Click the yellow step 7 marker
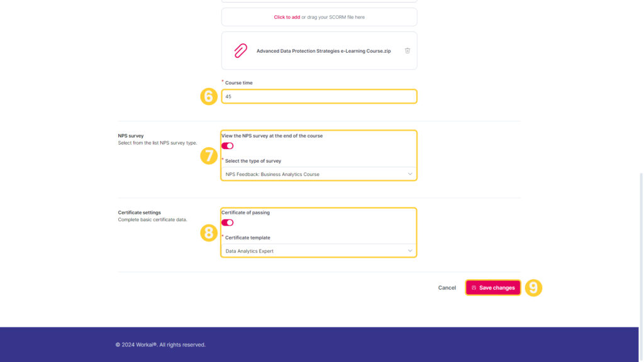 [209, 156]
